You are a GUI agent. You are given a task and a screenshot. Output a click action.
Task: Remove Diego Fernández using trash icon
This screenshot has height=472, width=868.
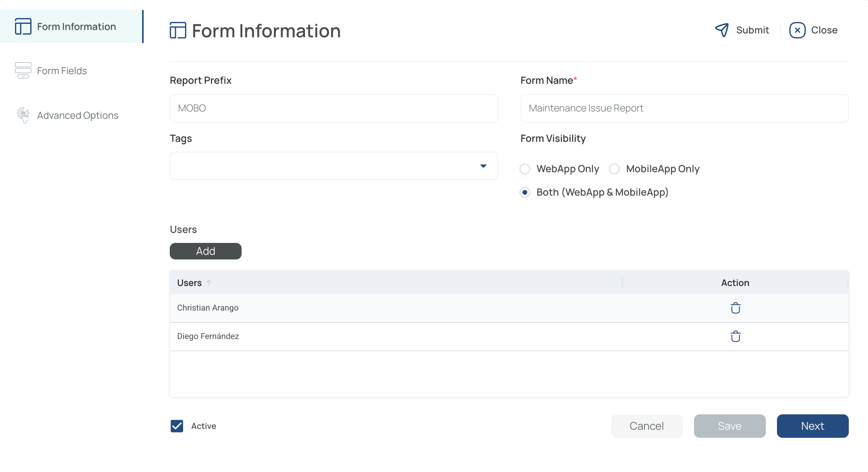[735, 336]
